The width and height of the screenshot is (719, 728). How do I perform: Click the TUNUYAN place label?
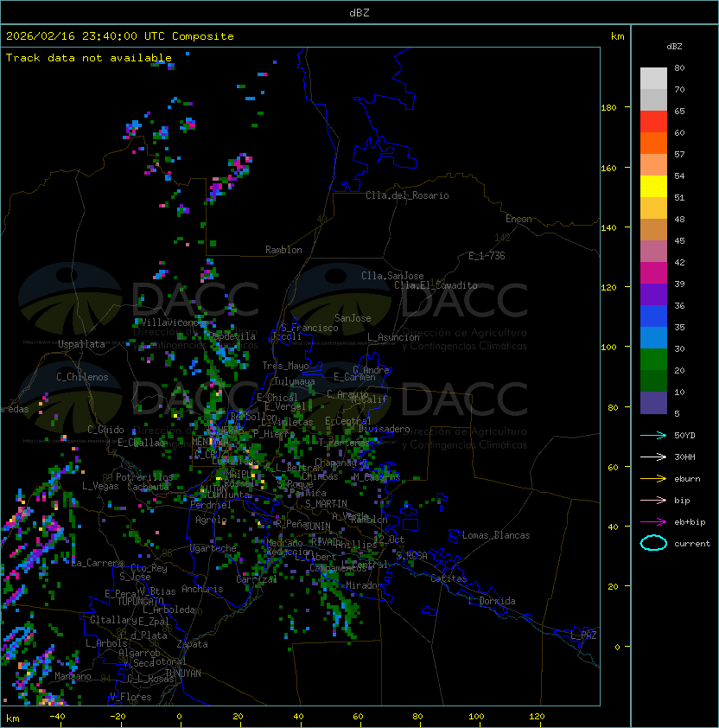tap(183, 674)
